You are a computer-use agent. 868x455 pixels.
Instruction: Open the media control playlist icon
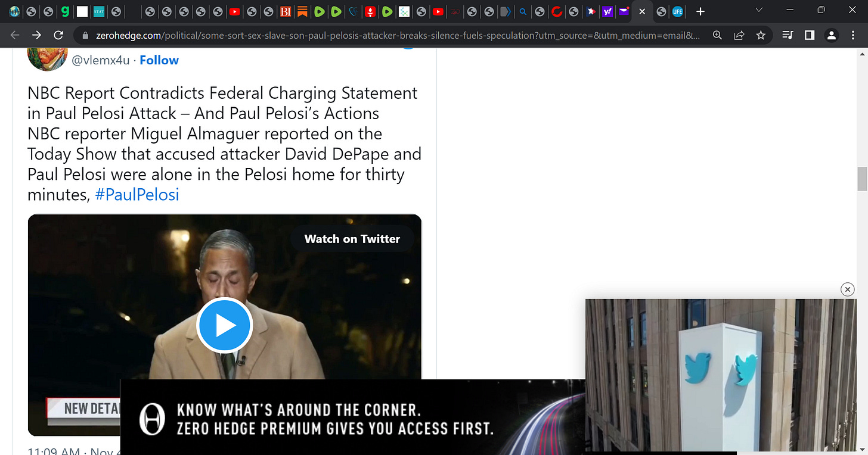point(788,36)
